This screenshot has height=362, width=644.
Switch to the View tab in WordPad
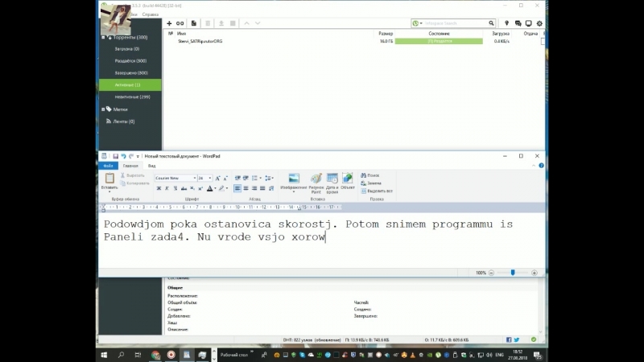point(151,166)
